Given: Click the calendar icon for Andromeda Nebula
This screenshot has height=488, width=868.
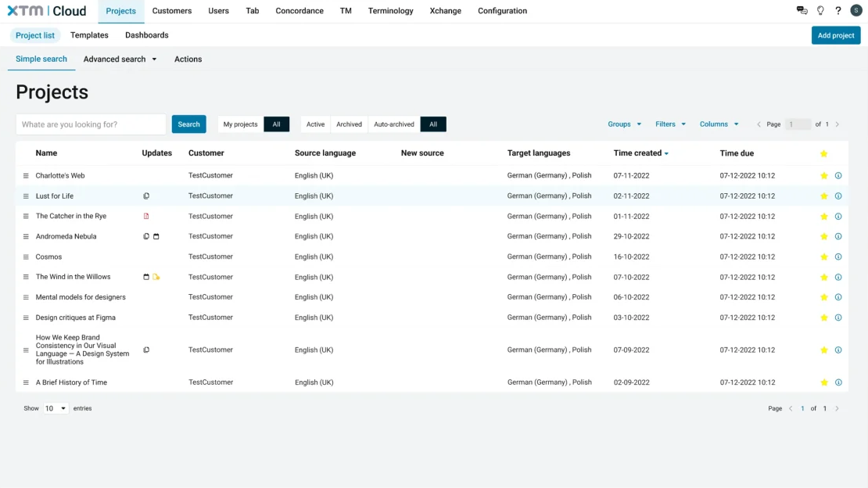Looking at the screenshot, I should click(156, 236).
